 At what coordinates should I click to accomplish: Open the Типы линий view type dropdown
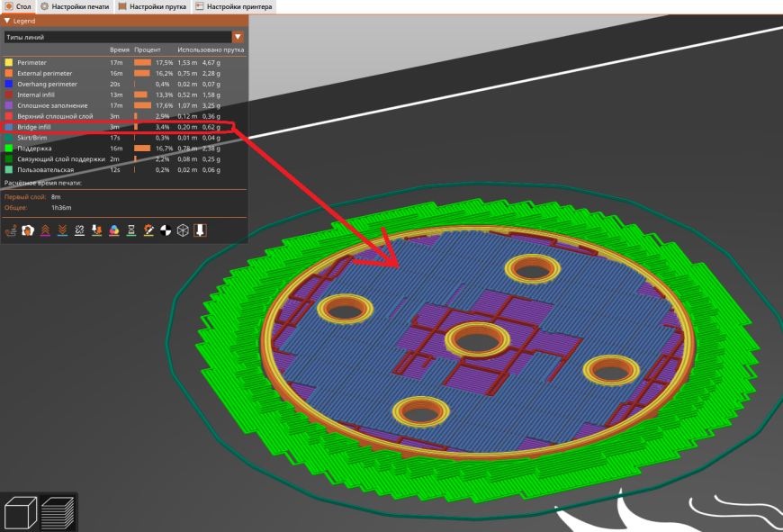coord(117,37)
